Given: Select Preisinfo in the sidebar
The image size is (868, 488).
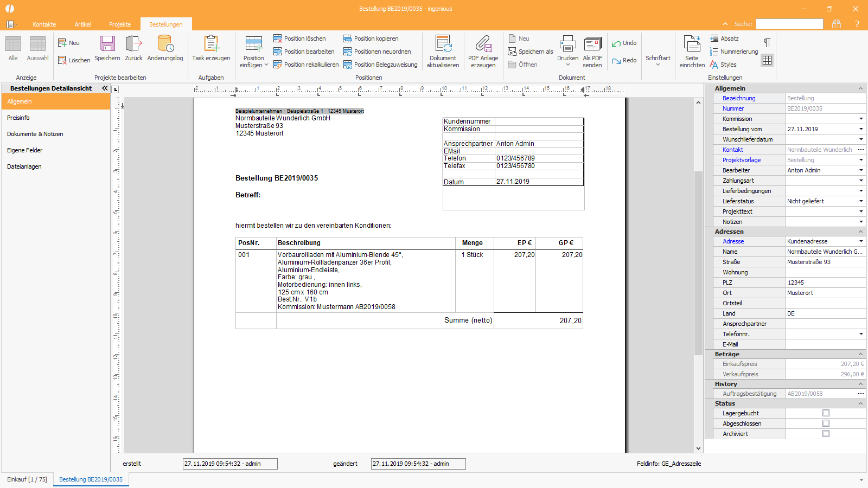Looking at the screenshot, I should point(56,118).
